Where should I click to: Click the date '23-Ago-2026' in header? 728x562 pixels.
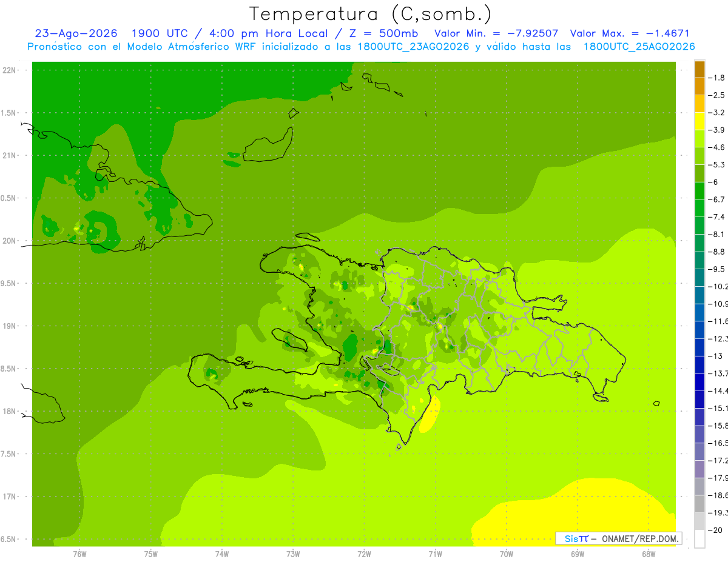[x=76, y=33]
